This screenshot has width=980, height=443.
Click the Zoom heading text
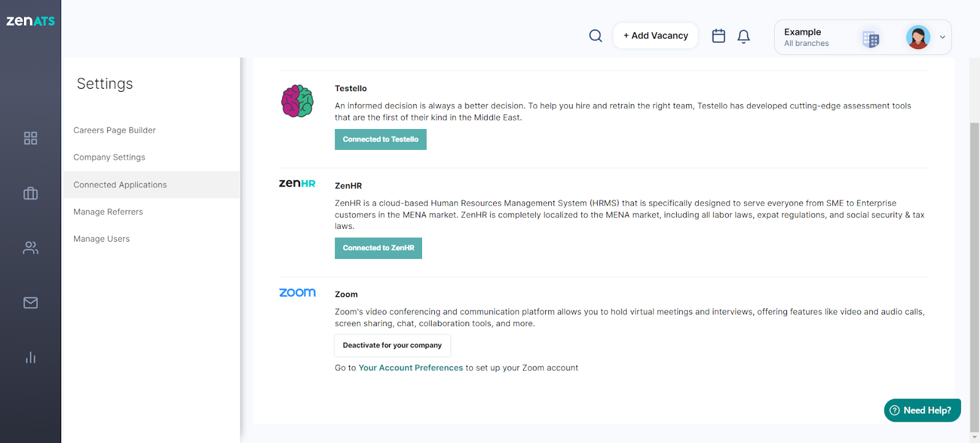tap(346, 294)
